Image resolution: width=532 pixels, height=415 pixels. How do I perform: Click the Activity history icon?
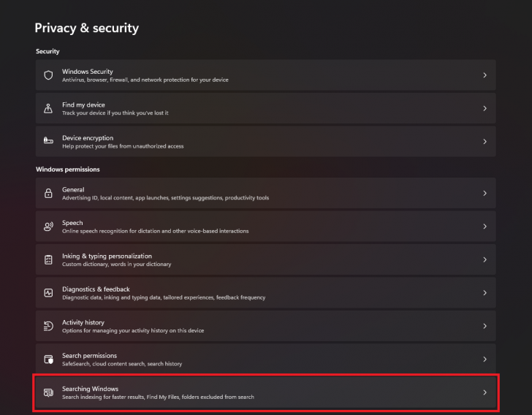(x=48, y=326)
